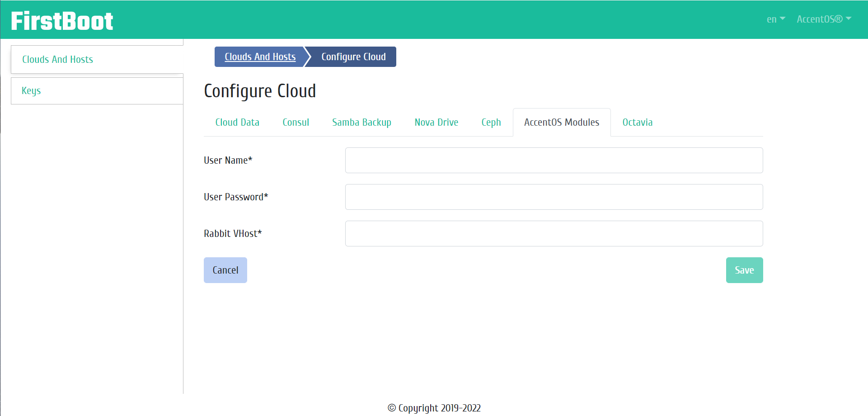Click the User Name* label
Viewport: 868px width, 416px height.
pyautogui.click(x=228, y=160)
